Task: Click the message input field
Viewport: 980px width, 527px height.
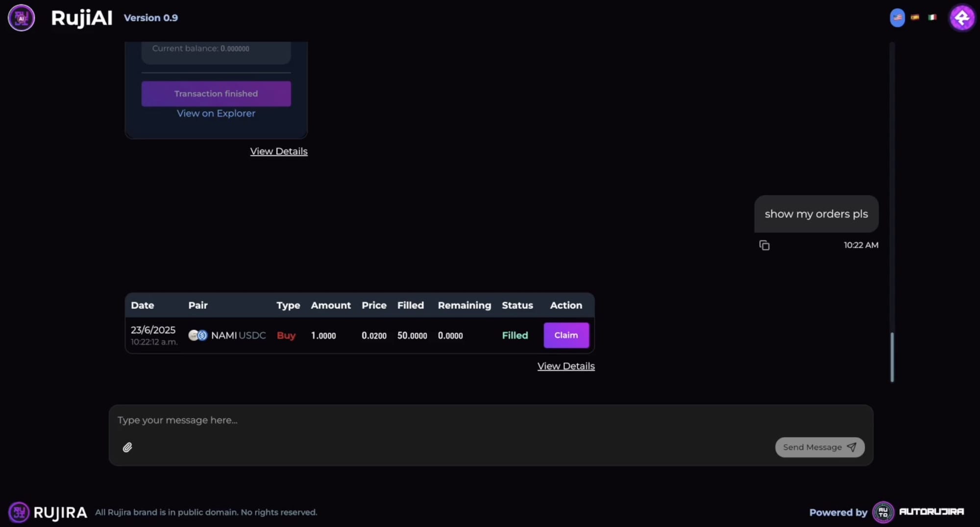Action: tap(441, 420)
